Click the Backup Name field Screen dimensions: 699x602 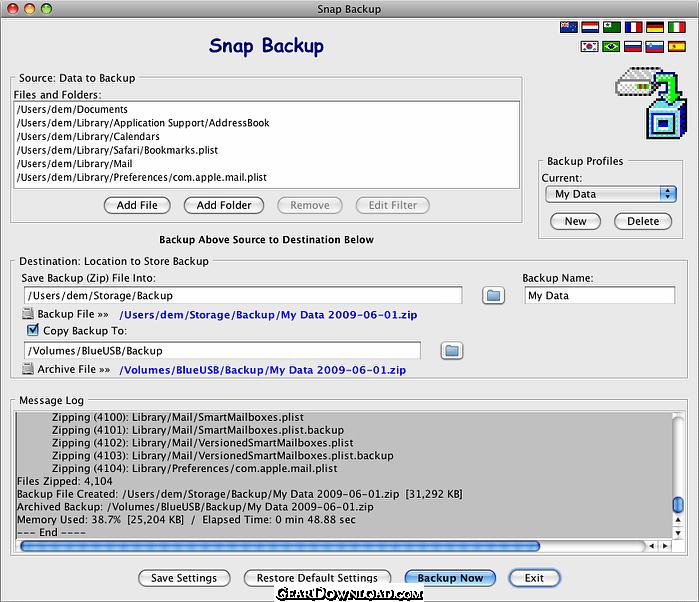[600, 296]
